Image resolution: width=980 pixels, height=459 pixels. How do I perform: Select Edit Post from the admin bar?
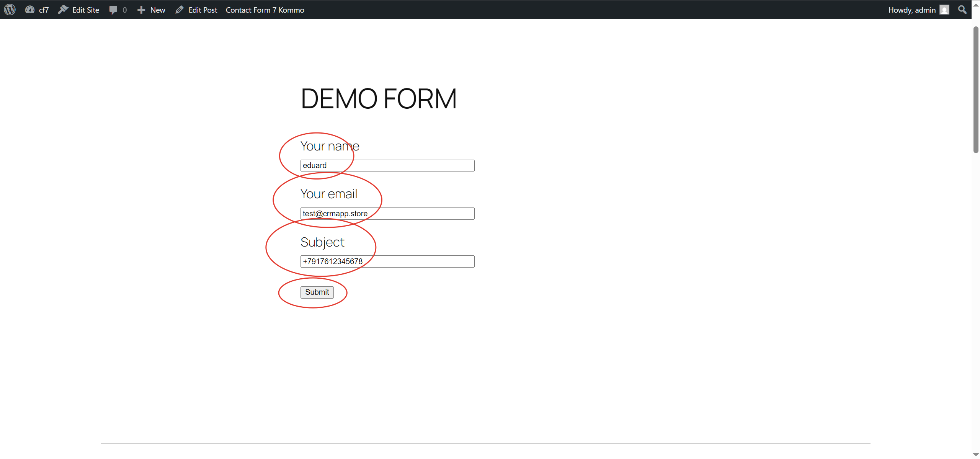tap(203, 10)
